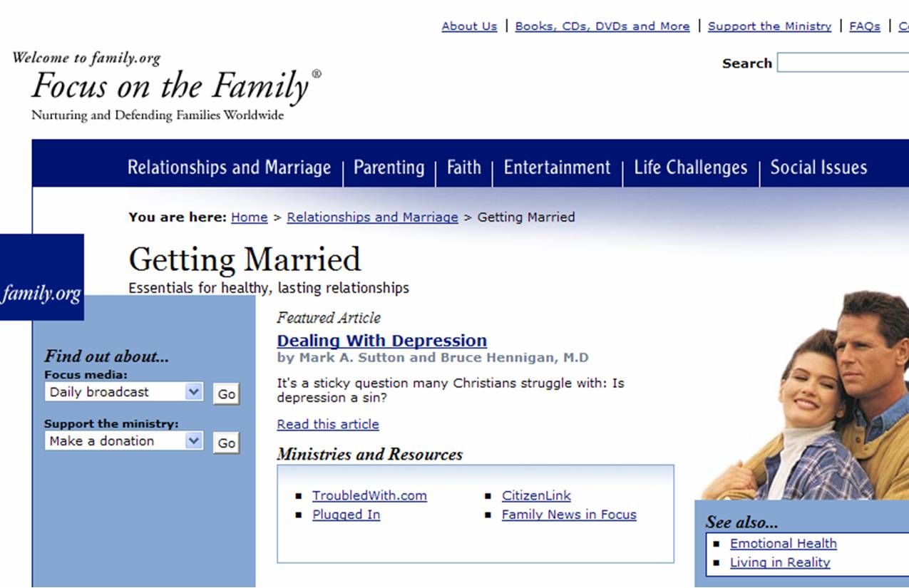909x588 pixels.
Task: Open Emotional Health under See also
Action: click(x=783, y=544)
